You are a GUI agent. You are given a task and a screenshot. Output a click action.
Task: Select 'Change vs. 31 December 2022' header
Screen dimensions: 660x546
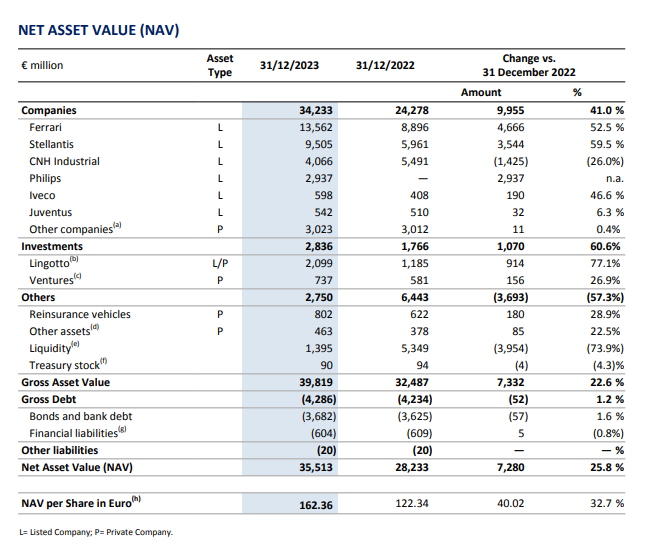(529, 65)
